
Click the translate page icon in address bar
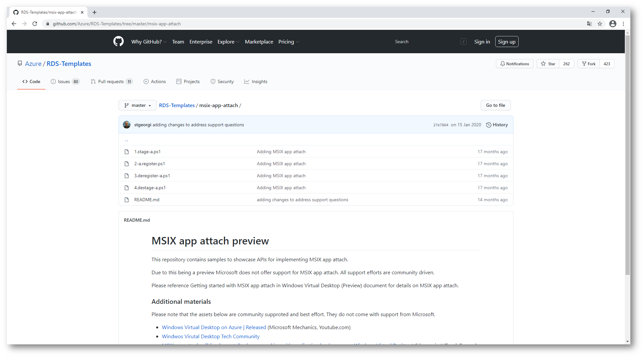[589, 24]
